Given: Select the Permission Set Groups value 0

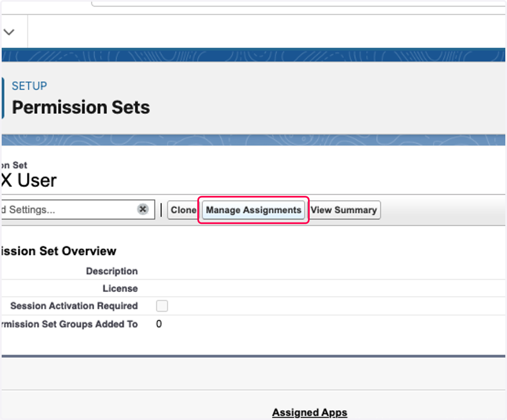Looking at the screenshot, I should [159, 324].
